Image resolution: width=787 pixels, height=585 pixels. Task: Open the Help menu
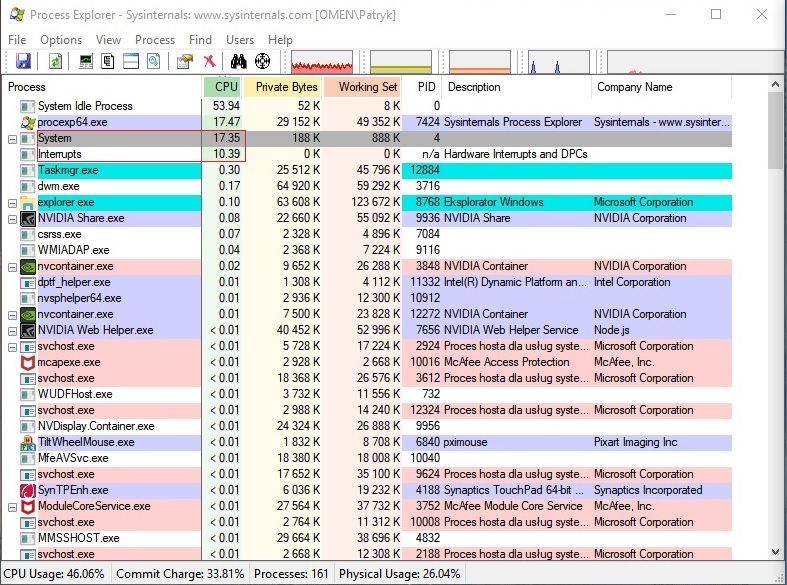point(280,40)
